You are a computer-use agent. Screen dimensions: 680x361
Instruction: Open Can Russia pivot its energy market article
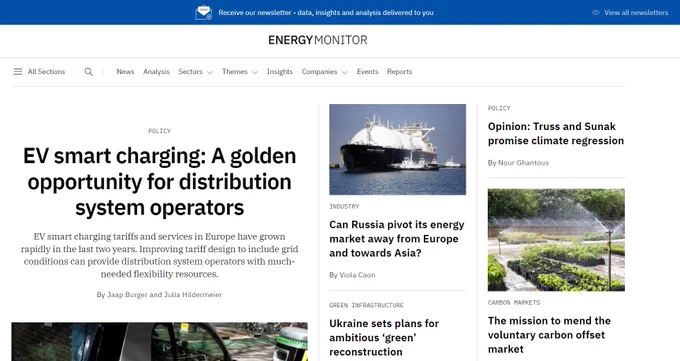(397, 239)
